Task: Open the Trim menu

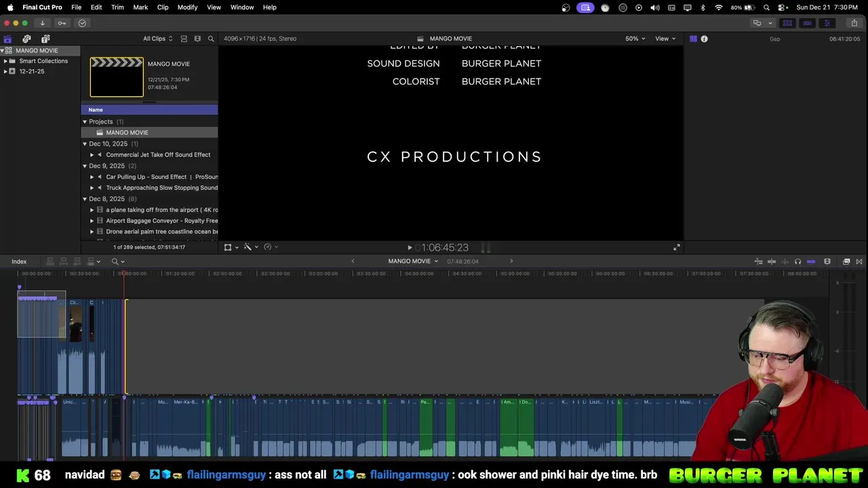Action: pyautogui.click(x=117, y=7)
